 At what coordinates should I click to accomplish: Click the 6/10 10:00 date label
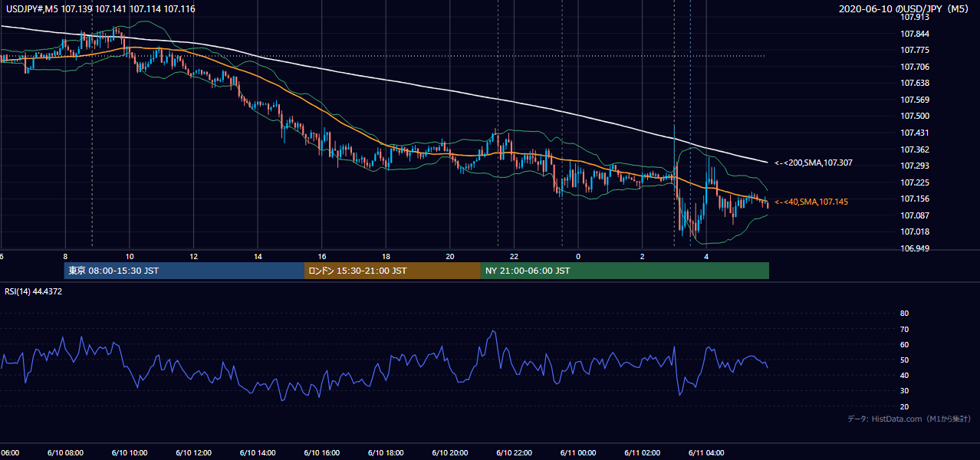129,452
